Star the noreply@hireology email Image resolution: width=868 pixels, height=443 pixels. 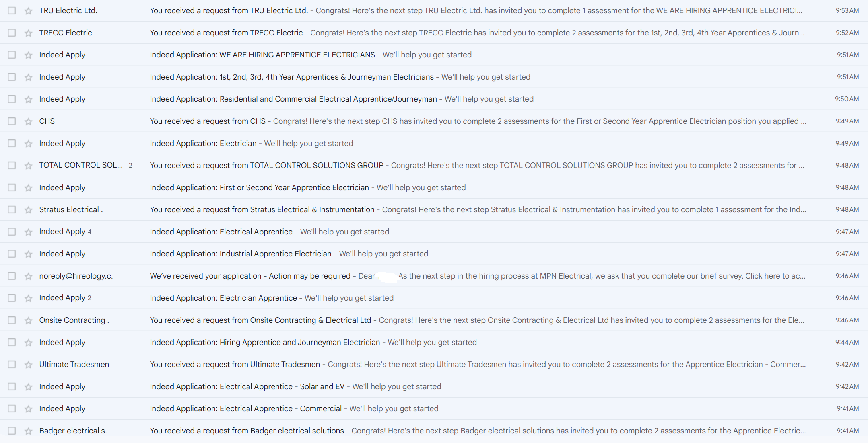(x=28, y=276)
